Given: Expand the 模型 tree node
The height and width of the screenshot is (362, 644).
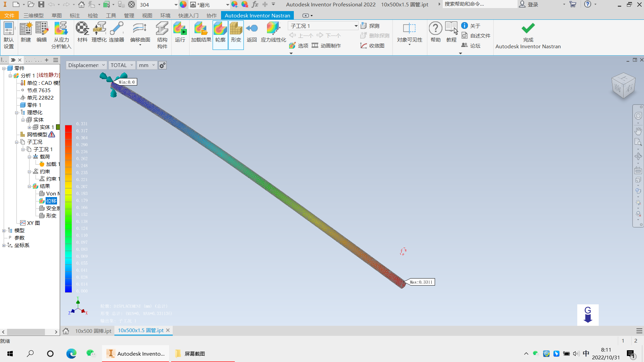Looking at the screenshot, I should (x=4, y=231).
